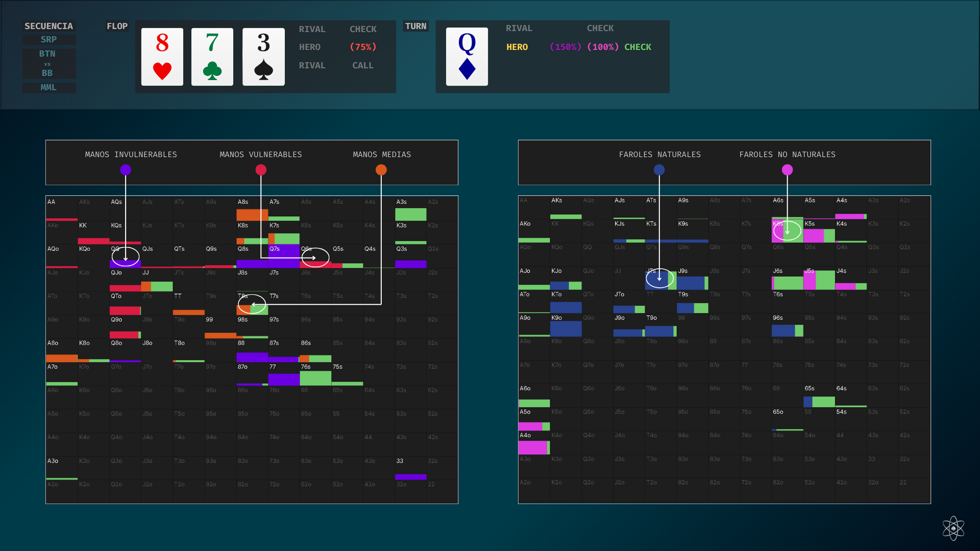Viewport: 980px width, 551px height.
Task: Select the 100% bet size option
Action: pyautogui.click(x=603, y=47)
